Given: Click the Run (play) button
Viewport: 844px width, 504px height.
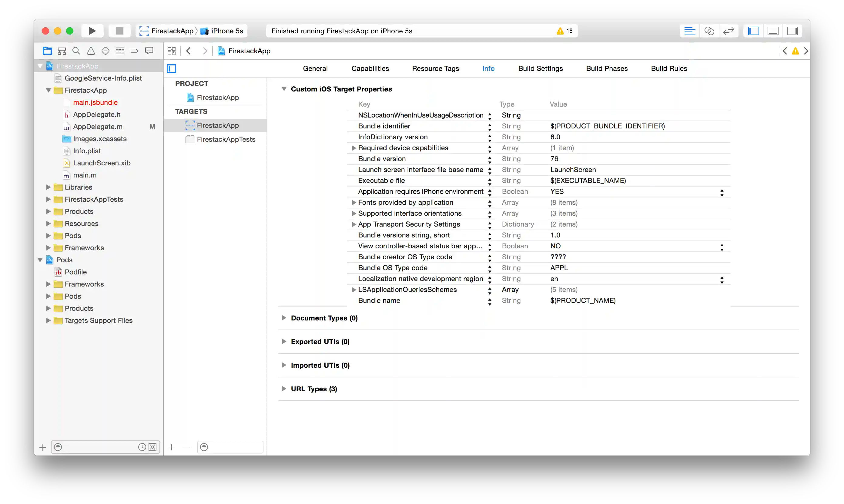Looking at the screenshot, I should click(x=92, y=31).
